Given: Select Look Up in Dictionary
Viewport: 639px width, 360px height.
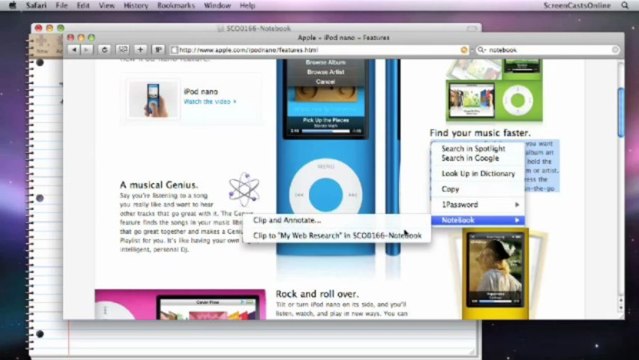Looking at the screenshot, I should click(x=478, y=174).
